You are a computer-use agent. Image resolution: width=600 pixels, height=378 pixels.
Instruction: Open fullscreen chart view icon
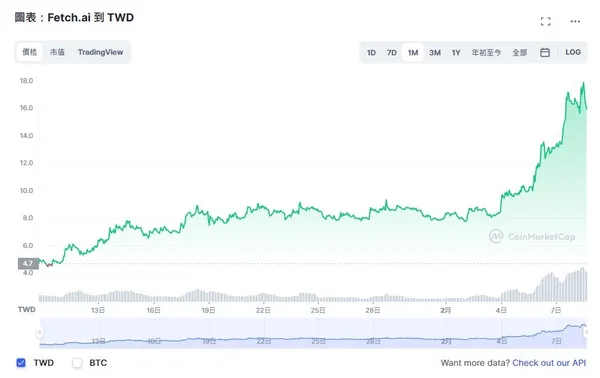(x=546, y=21)
